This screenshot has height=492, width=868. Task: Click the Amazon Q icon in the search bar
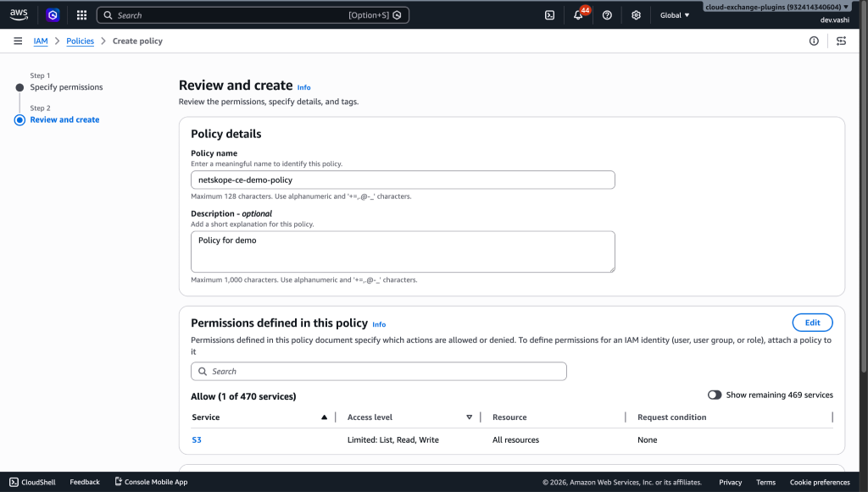tap(397, 15)
